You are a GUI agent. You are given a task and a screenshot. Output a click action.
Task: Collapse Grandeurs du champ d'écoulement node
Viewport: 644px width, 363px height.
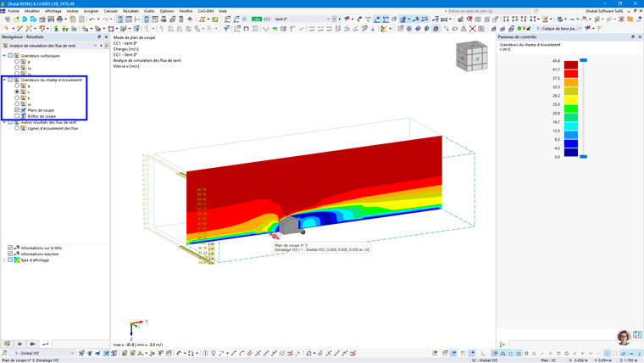pyautogui.click(x=4, y=80)
